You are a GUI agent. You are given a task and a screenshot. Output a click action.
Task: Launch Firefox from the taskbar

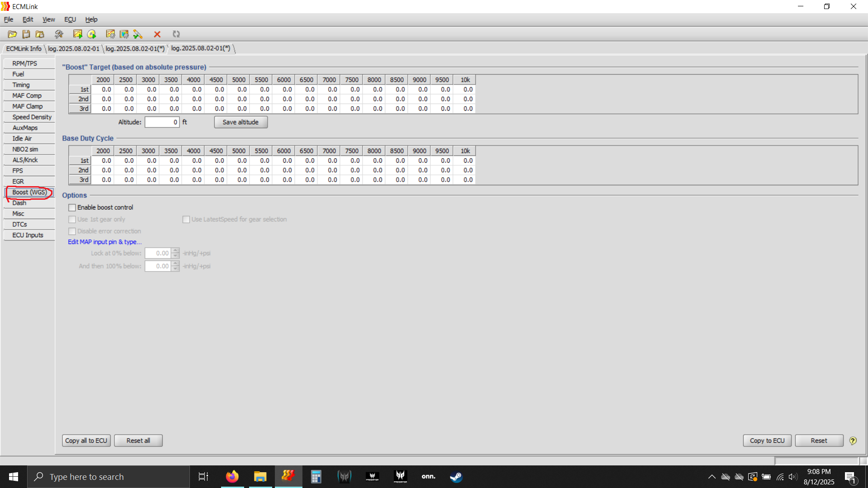click(x=232, y=477)
